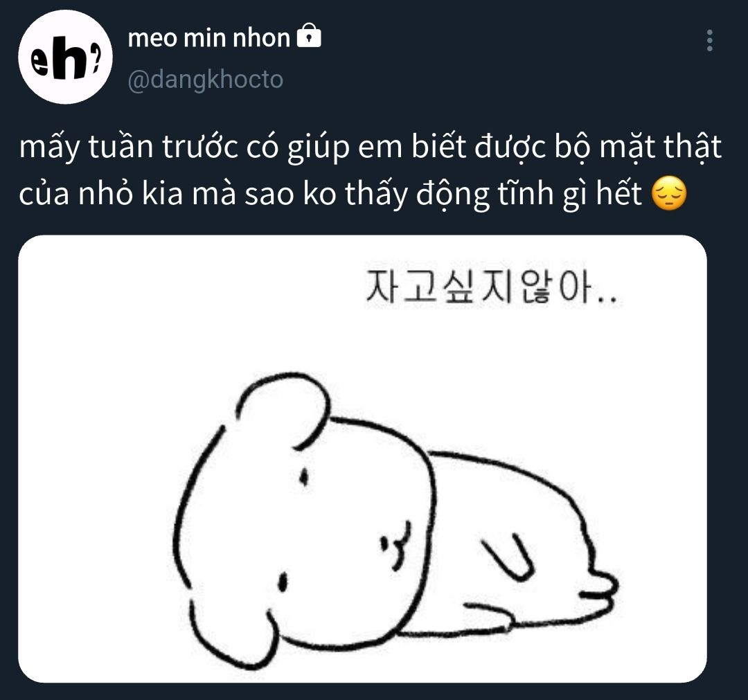Open the three-dot more options menu
Screen dimensions: 748x700
[x=709, y=41]
